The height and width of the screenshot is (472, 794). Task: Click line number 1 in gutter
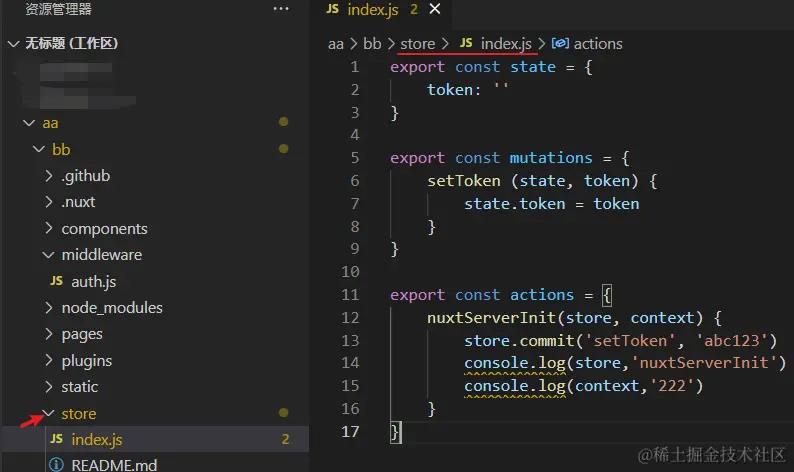[354, 67]
